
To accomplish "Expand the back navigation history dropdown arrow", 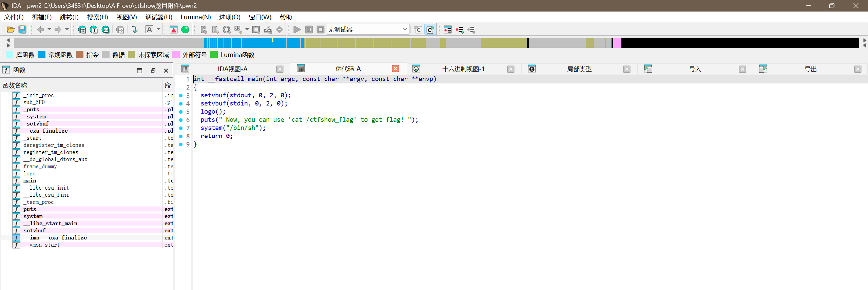I will 49,30.
